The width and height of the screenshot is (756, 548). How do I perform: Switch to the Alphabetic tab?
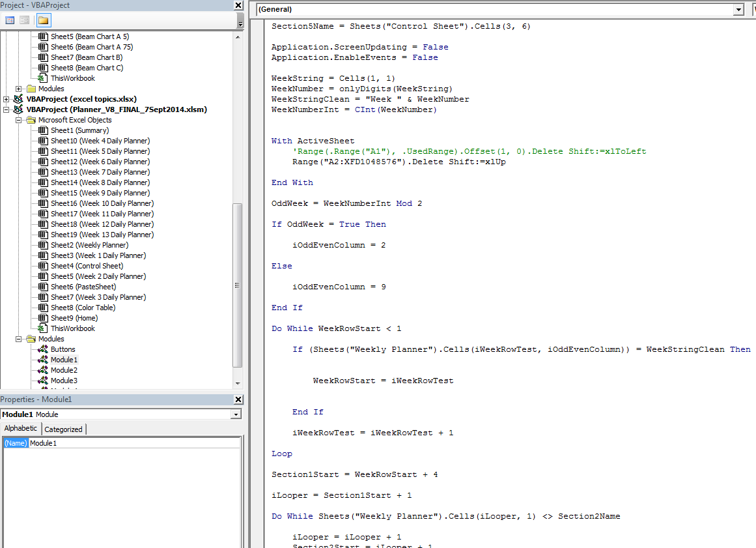pyautogui.click(x=21, y=429)
